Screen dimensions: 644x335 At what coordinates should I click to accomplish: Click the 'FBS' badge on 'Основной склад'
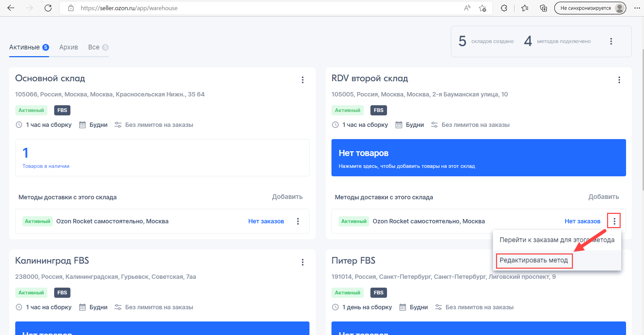pyautogui.click(x=62, y=110)
